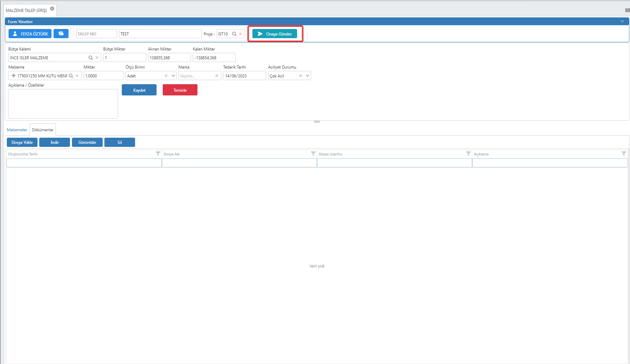Open the Aciliyet Durumu dropdown
Image resolution: width=630 pixels, height=364 pixels.
[307, 76]
